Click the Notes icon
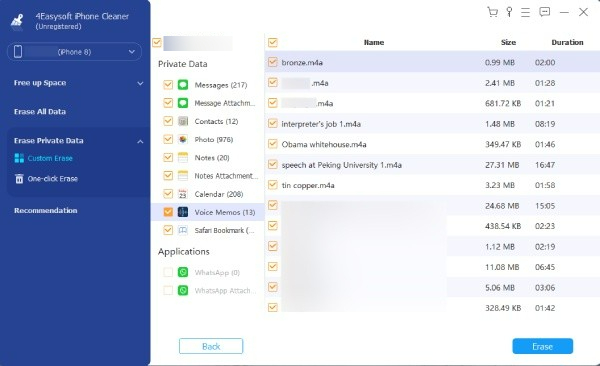The width and height of the screenshot is (600, 366). pyautogui.click(x=183, y=157)
